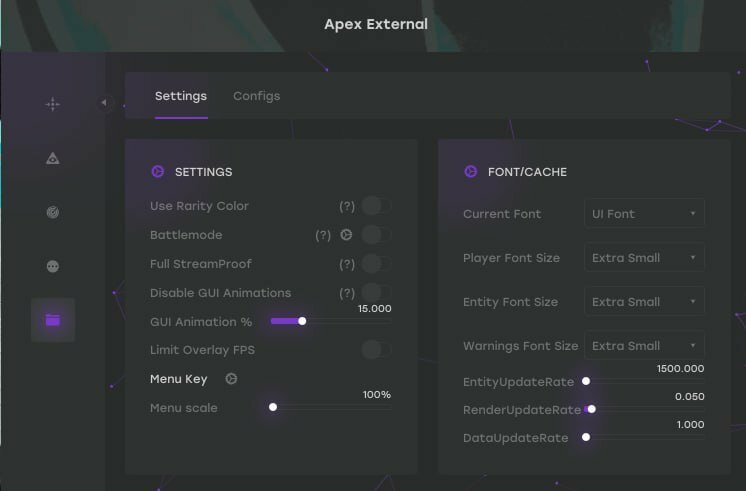Open the misc three-dots sidebar section
This screenshot has height=491, width=746.
53,266
